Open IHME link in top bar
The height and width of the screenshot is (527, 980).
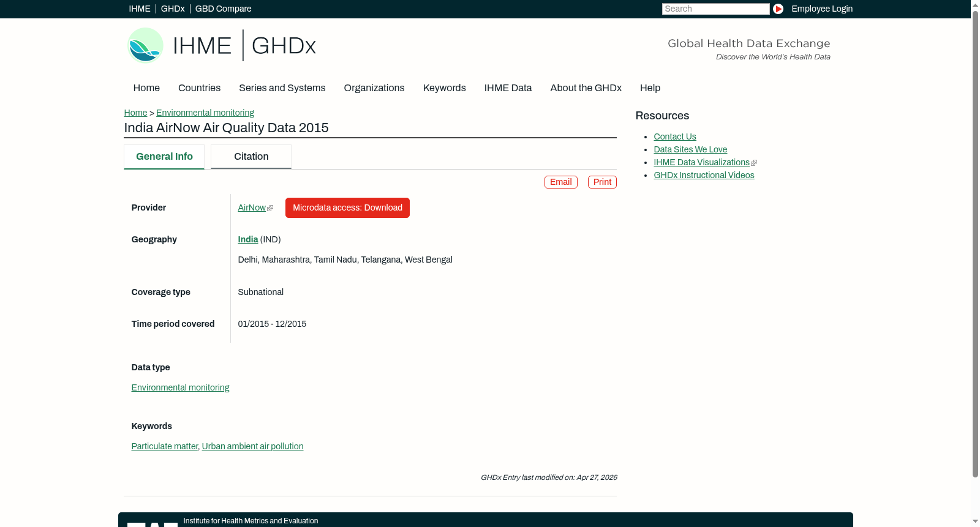pos(140,9)
